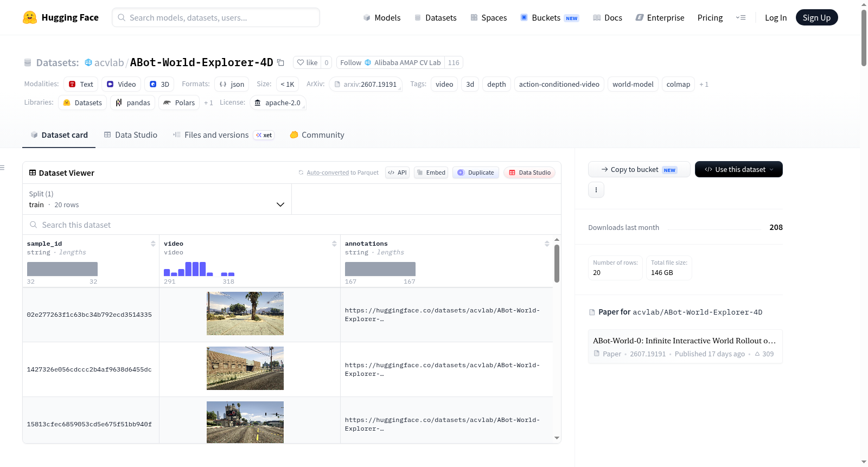
Task: Expand the +1 more tags
Action: coord(704,84)
